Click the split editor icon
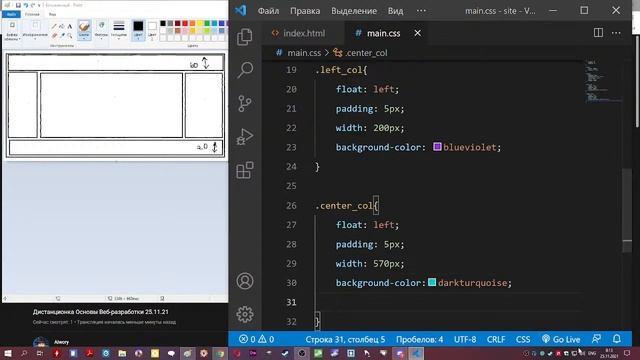Screen dimensions: 640x360 pyautogui.click(x=598, y=33)
